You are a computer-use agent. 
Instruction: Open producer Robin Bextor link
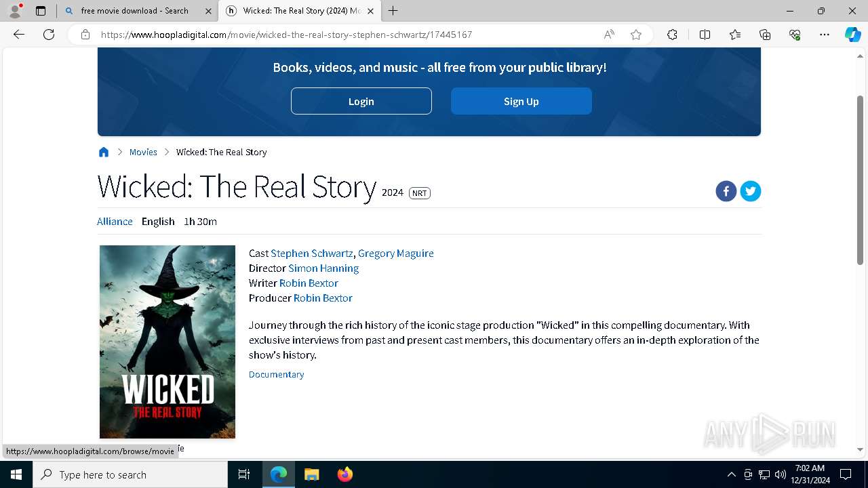coord(323,298)
